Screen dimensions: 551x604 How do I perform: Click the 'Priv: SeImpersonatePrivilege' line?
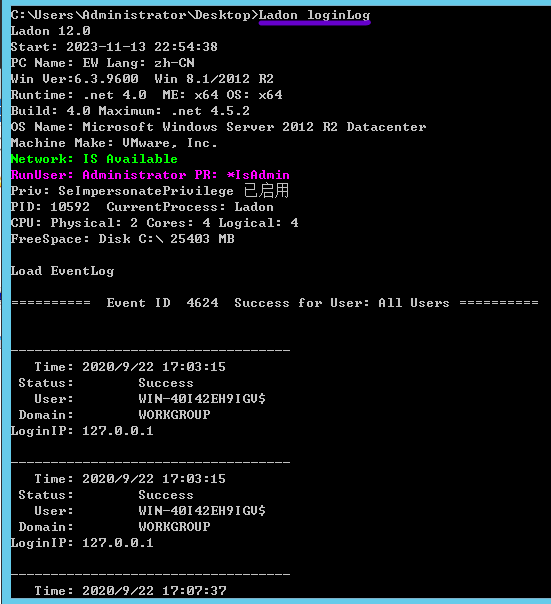pyautogui.click(x=150, y=191)
